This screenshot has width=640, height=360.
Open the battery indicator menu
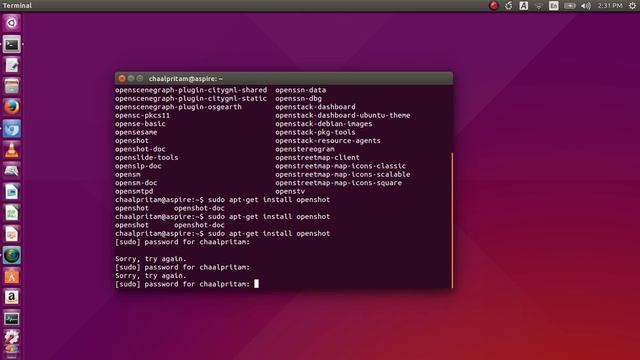click(x=570, y=6)
